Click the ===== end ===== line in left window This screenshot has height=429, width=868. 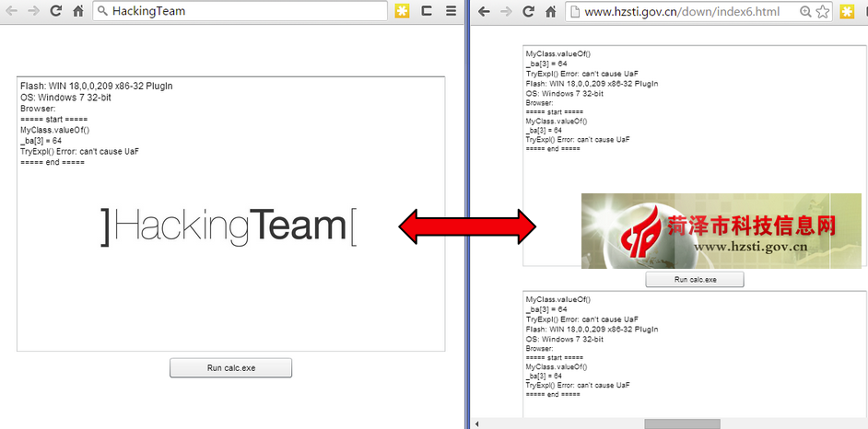[x=52, y=163]
